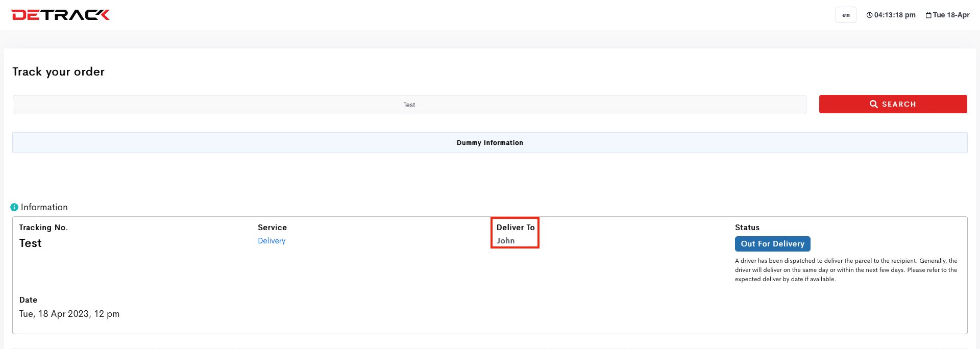Viewport: 980px width, 349px height.
Task: Open the Delivery service link
Action: pyautogui.click(x=272, y=241)
